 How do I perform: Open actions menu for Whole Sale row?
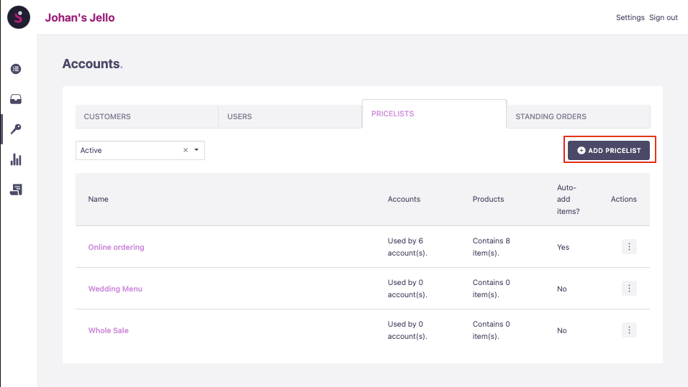click(629, 330)
